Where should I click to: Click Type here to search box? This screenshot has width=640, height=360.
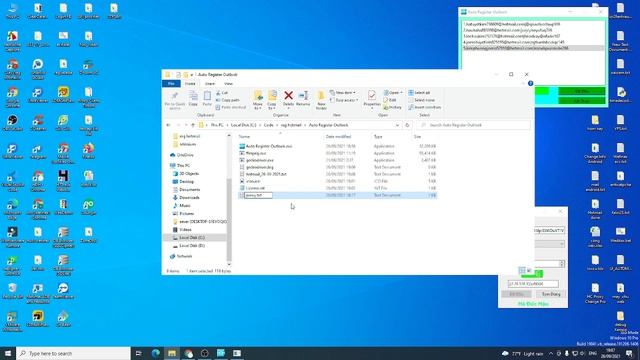[x=73, y=353]
